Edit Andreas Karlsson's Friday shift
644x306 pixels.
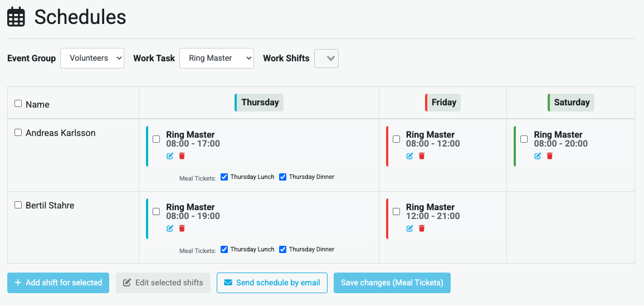(410, 156)
